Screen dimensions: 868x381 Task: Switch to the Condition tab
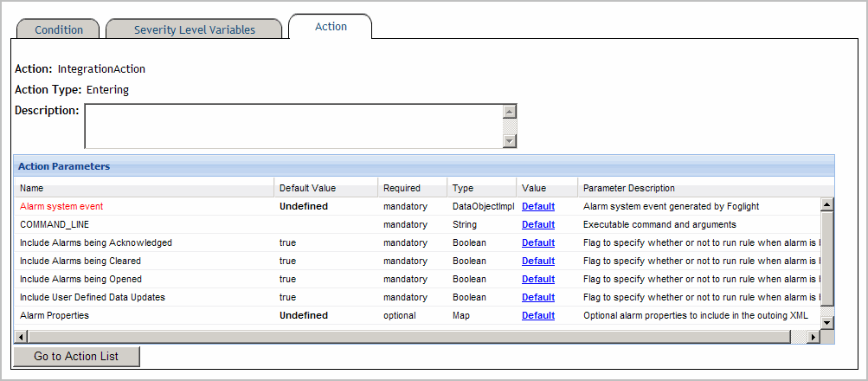pos(59,29)
